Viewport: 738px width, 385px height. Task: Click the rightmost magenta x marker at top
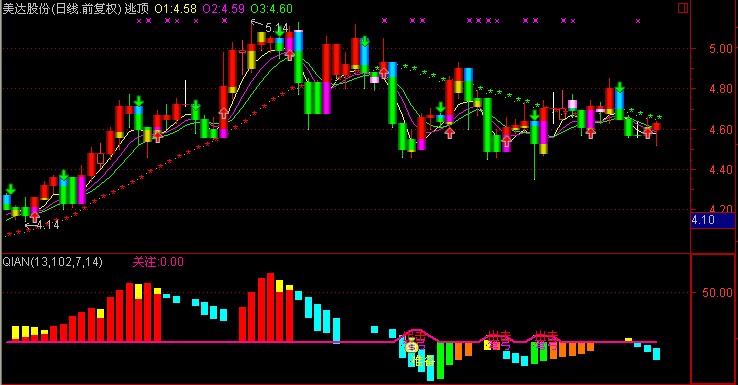coord(638,21)
